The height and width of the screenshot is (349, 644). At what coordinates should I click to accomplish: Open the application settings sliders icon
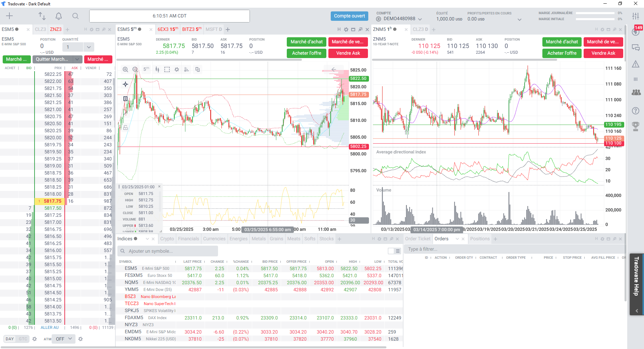636,16
